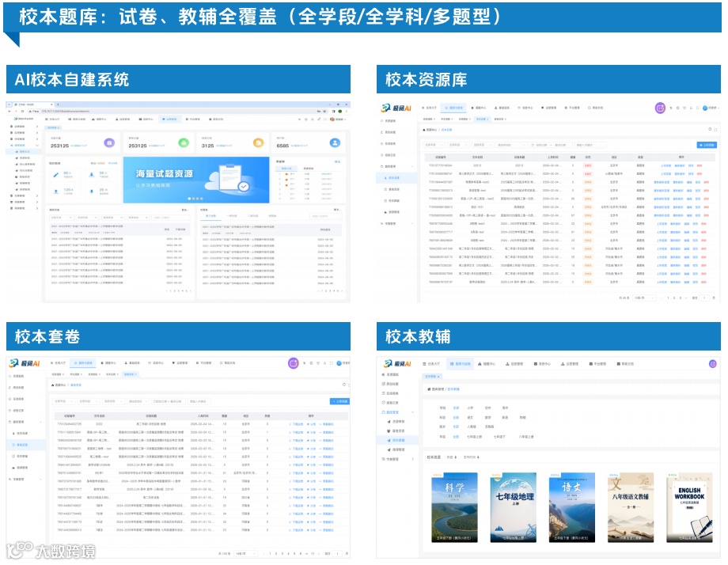The height and width of the screenshot is (565, 728).
Task: Click the globe user icon in 校本资源库 header
Action: point(705,108)
